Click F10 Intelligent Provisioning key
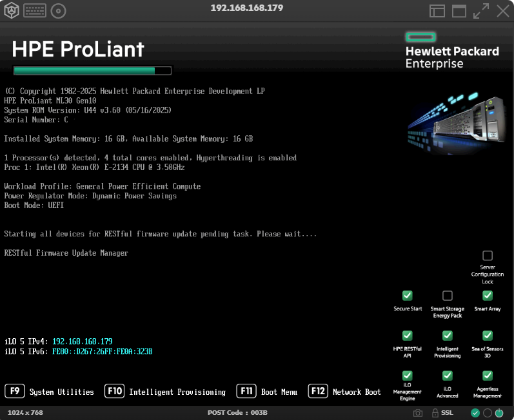The height and width of the screenshot is (420, 514). (x=114, y=391)
